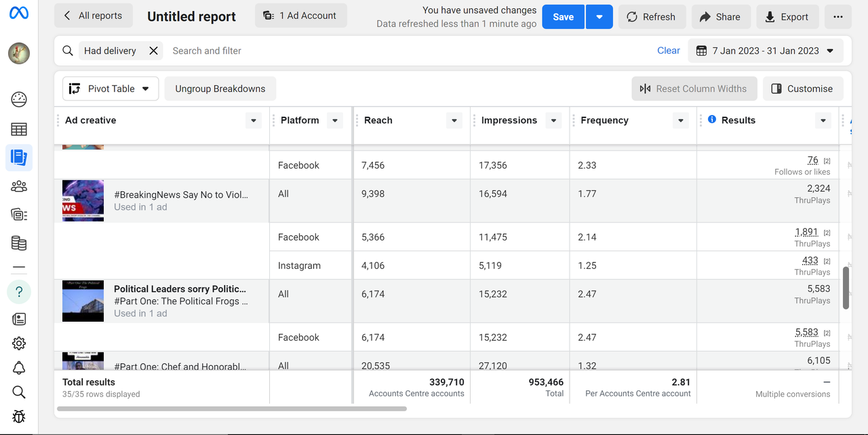Image resolution: width=868 pixels, height=435 pixels.
Task: Open Billing coins icon in sidebar
Action: click(19, 243)
